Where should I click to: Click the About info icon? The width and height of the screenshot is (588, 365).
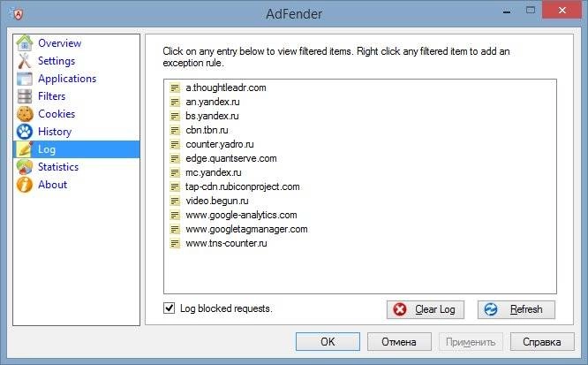[x=25, y=185]
